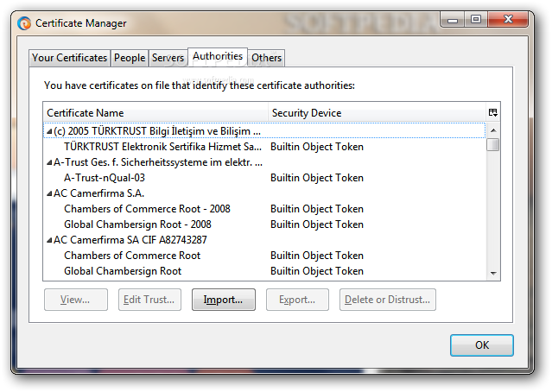The image size is (552, 392).
Task: Click the list vertical scrollbar thumb
Action: tap(493, 144)
